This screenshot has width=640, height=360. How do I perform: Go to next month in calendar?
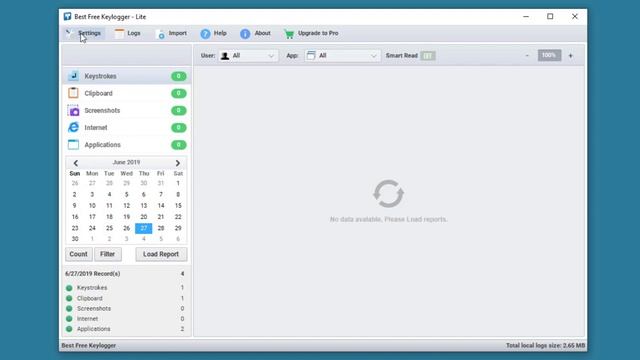(x=178, y=163)
